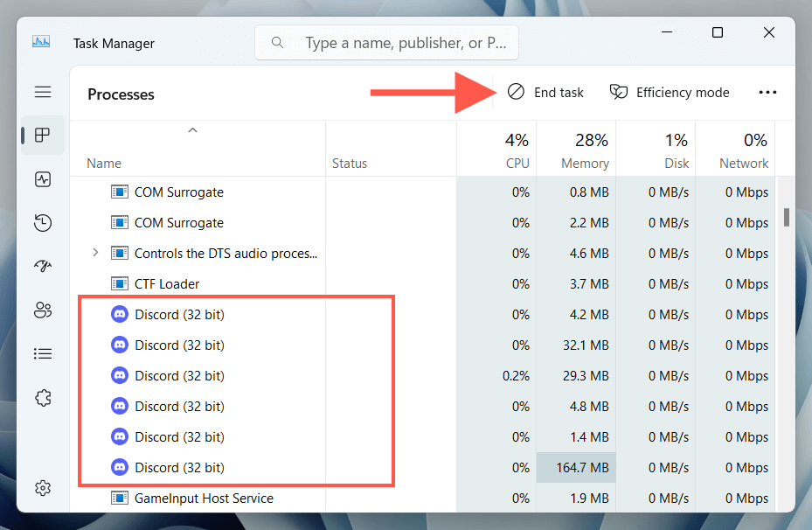Click the search magnifier icon
The width and height of the screenshot is (812, 530).
[x=278, y=43]
